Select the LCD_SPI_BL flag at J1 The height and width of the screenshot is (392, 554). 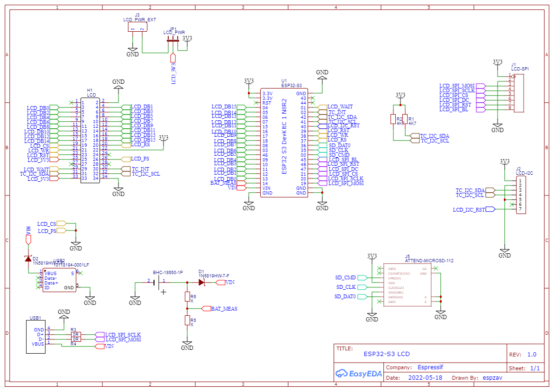462,110
